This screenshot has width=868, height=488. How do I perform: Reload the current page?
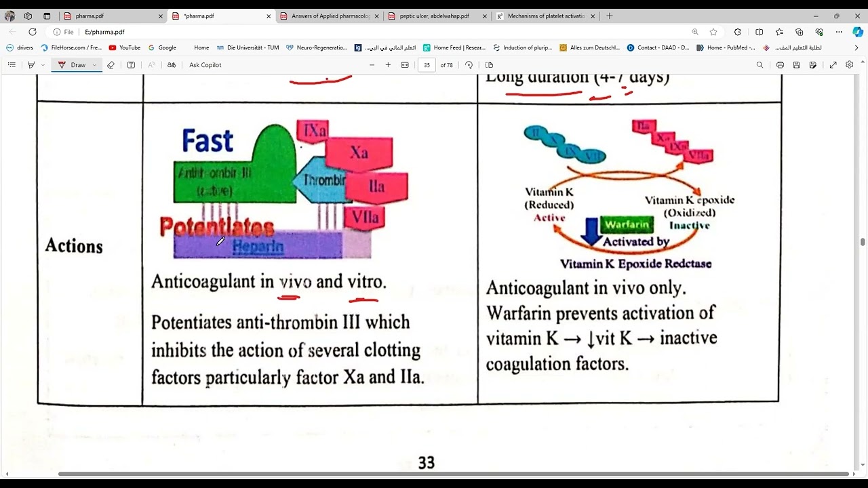[33, 32]
